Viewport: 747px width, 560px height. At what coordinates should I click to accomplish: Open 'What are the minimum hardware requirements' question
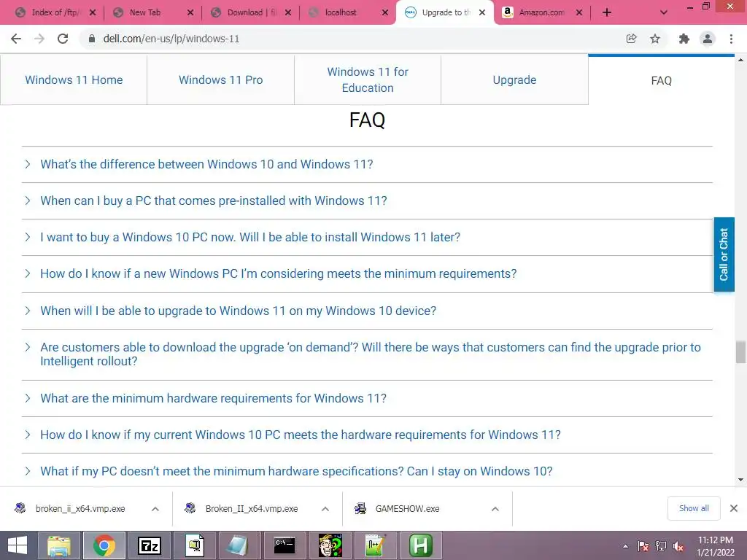coord(213,398)
